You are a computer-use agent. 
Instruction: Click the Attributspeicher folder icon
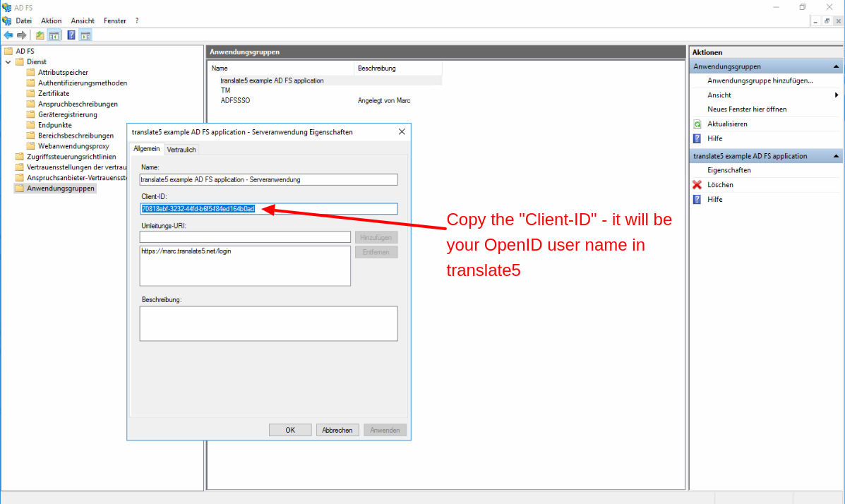31,72
